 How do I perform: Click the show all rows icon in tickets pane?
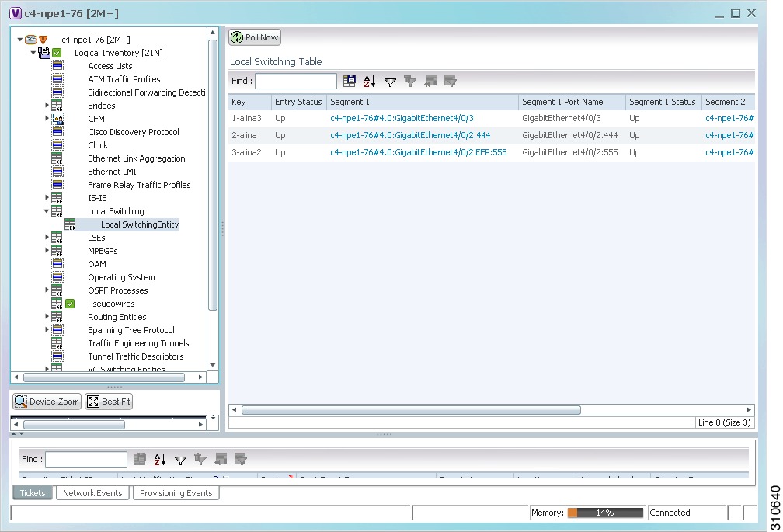coord(221,459)
